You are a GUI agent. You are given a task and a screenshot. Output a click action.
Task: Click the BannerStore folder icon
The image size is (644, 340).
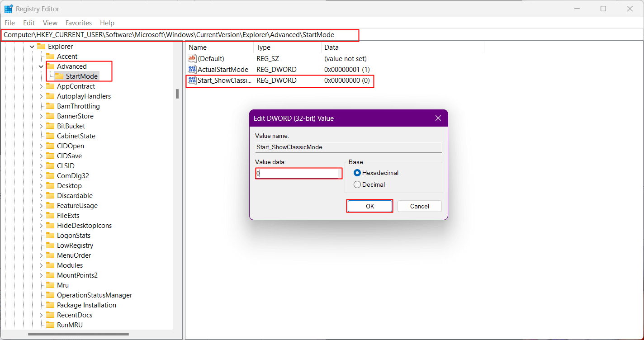pyautogui.click(x=50, y=116)
